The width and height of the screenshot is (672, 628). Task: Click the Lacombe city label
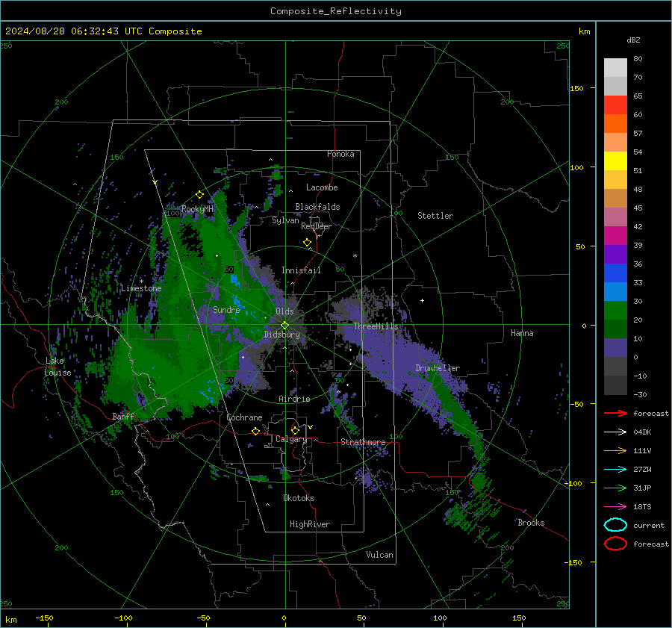[322, 187]
